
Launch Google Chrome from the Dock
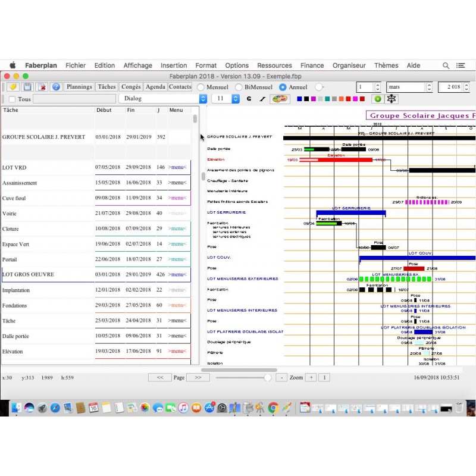273,408
